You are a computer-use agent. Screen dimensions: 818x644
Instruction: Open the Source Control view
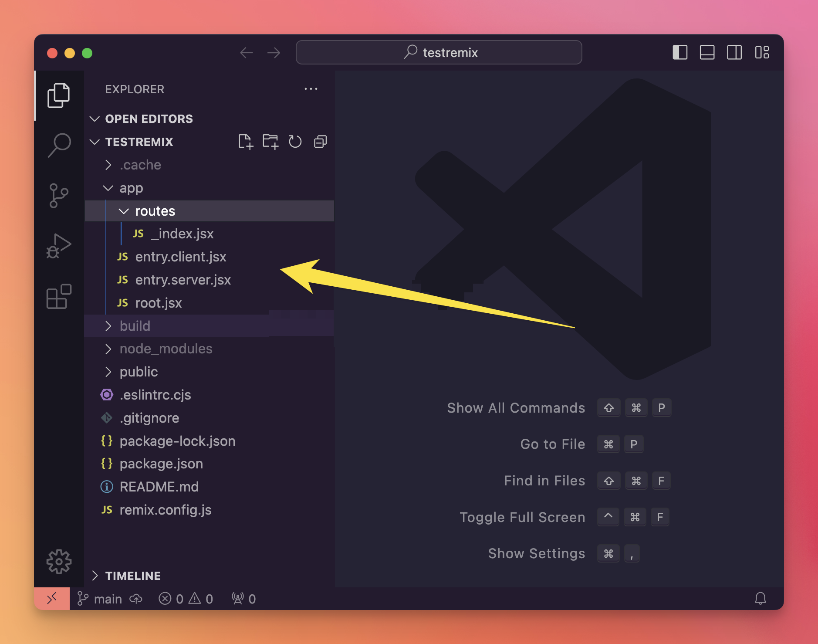pyautogui.click(x=59, y=196)
